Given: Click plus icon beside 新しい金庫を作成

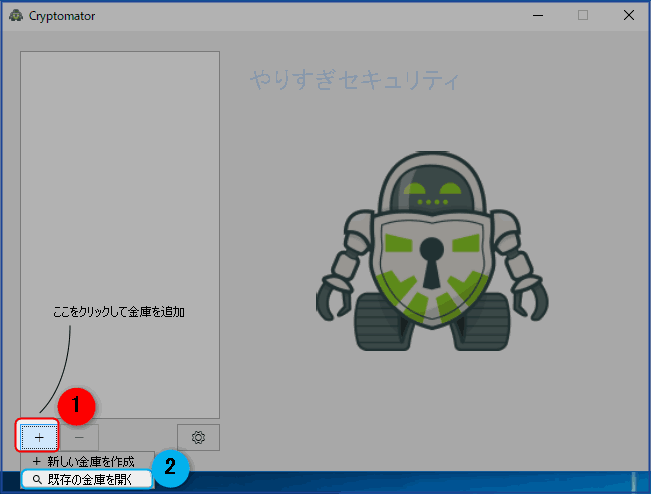Looking at the screenshot, I should pos(37,461).
